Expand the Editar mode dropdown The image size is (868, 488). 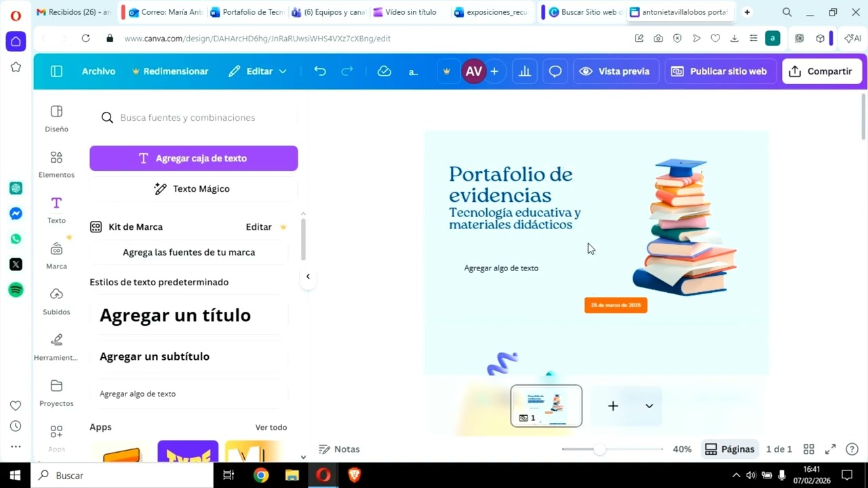coord(258,71)
